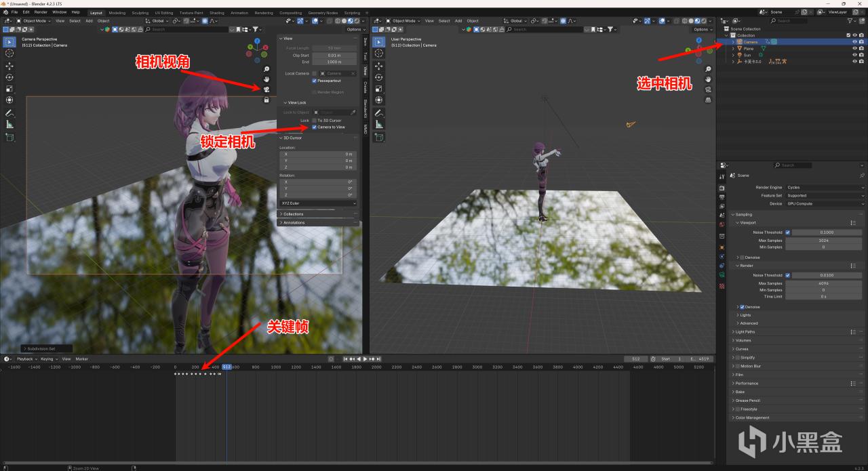Viewport: 868px width, 471px height.
Task: Click the Options button in left viewport header
Action: [354, 29]
